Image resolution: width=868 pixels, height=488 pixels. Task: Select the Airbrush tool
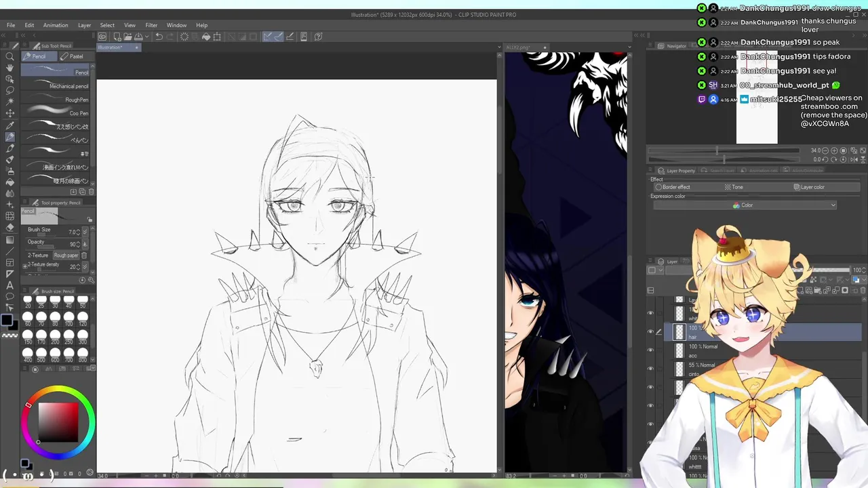(x=9, y=171)
